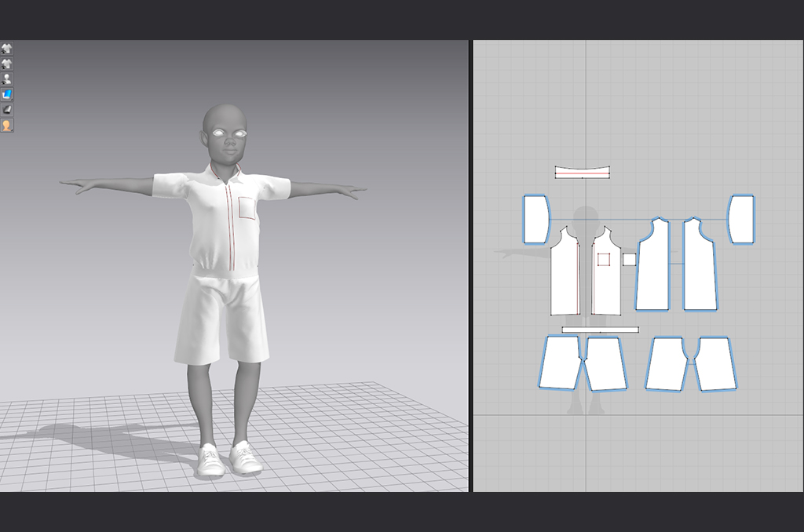Select the small square pocket pattern piece
804x532 pixels.
pyautogui.click(x=629, y=260)
